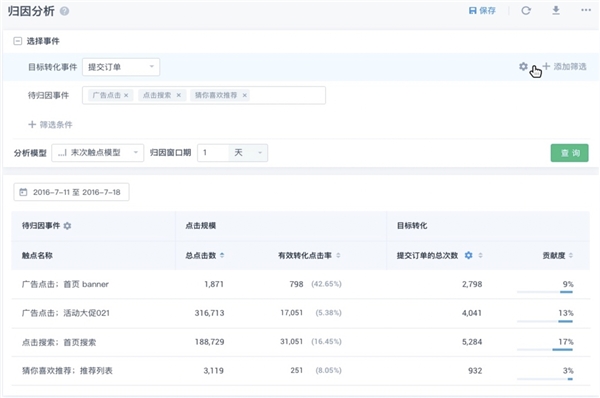The width and height of the screenshot is (600, 398).
Task: Open the 2016-7-11 至 2016-7-18 date picker
Action: pyautogui.click(x=72, y=192)
